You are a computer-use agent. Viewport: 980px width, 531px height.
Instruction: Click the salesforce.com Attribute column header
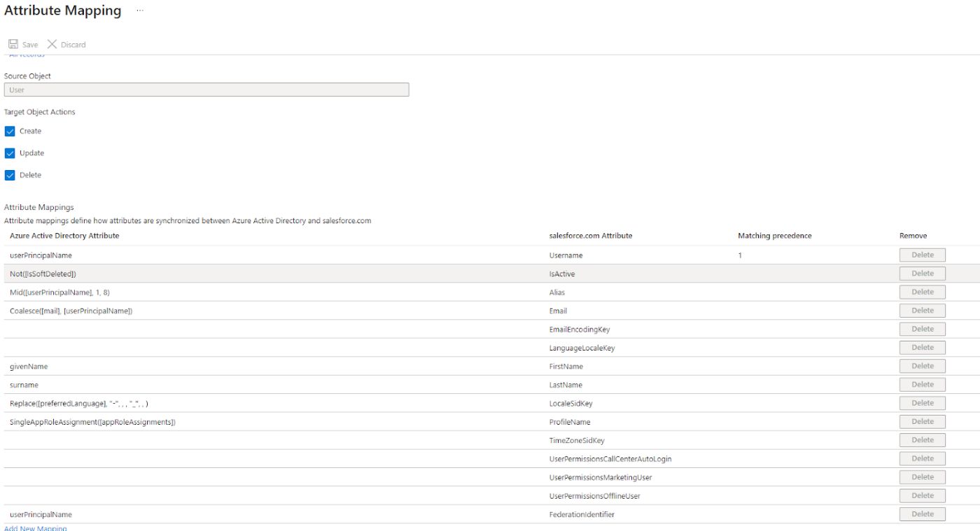click(x=591, y=236)
